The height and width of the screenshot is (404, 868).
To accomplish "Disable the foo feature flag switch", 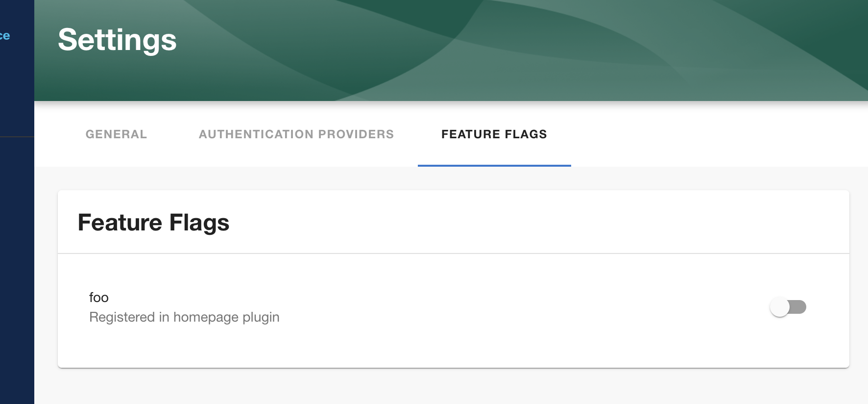I will 789,307.
